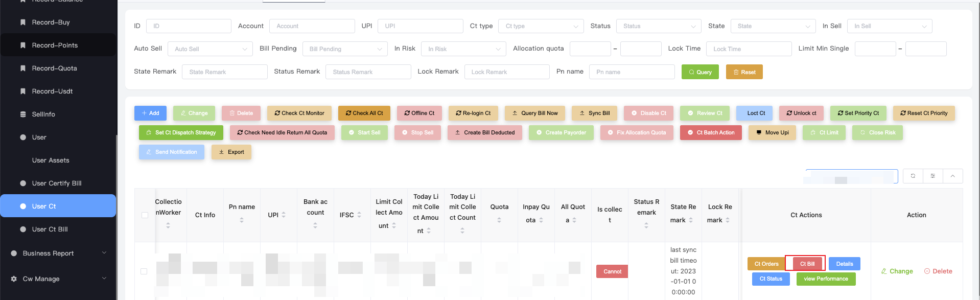
Task: Click the Cw Manage gear icon
Action: (14, 279)
